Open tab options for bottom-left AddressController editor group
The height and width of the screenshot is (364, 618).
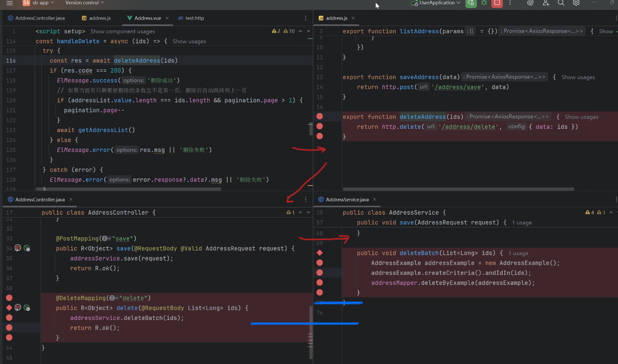pyautogui.click(x=306, y=199)
